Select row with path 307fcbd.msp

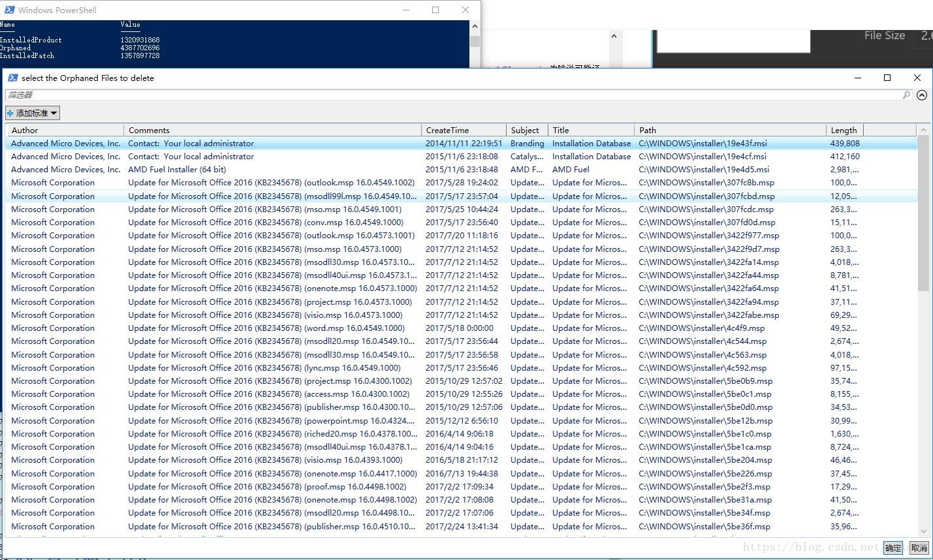[x=461, y=196]
